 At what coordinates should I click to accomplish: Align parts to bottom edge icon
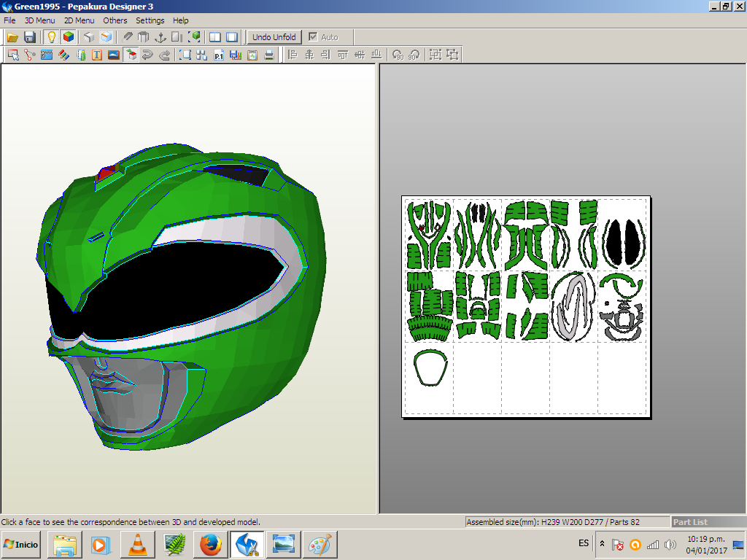click(x=376, y=55)
